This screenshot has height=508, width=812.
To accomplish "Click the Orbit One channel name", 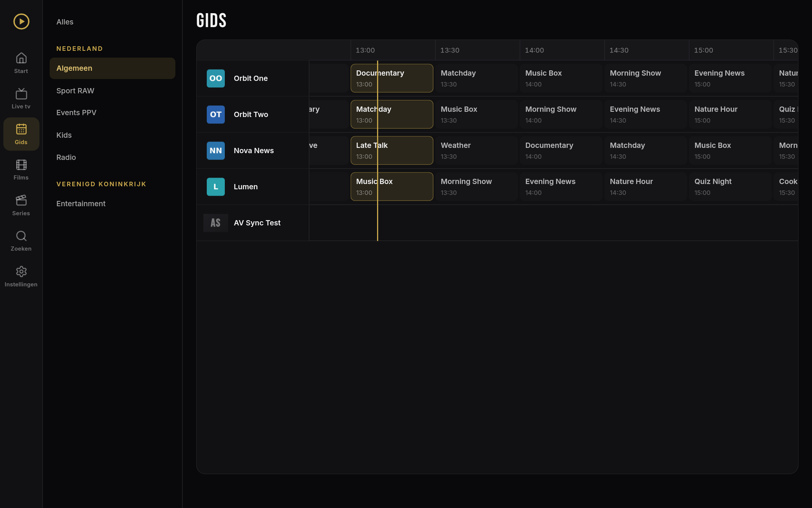I will [x=251, y=78].
